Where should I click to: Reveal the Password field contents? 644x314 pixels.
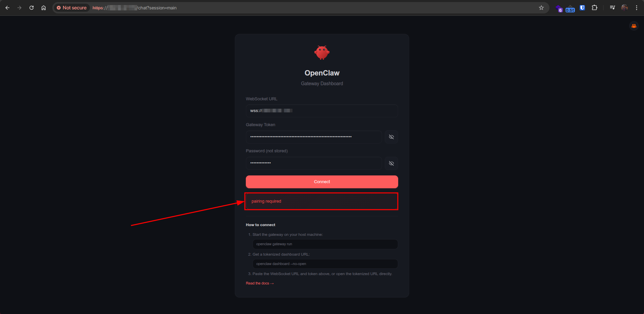coord(391,163)
